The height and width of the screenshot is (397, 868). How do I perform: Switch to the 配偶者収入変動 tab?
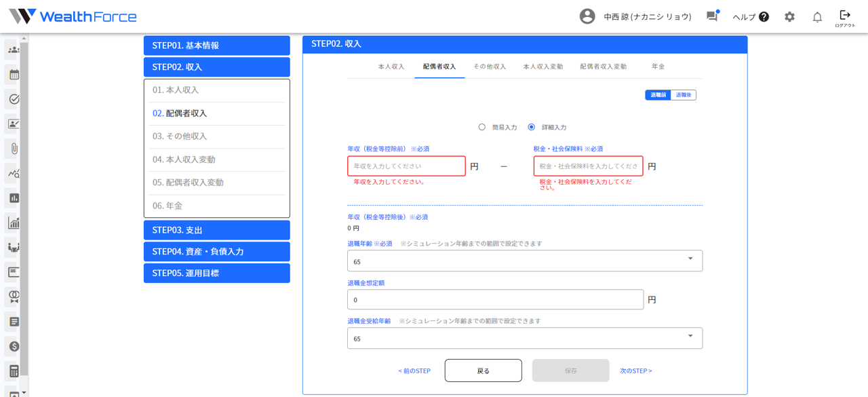click(604, 67)
